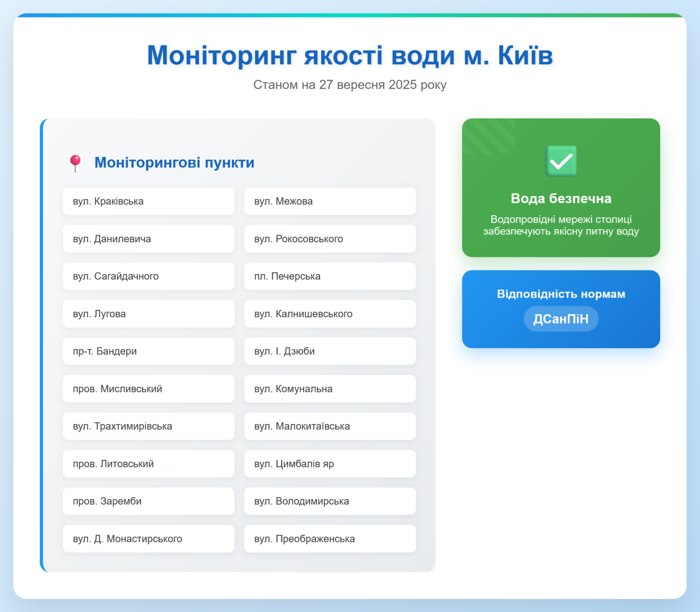Image resolution: width=700 pixels, height=612 pixels.
Task: Click вул. І. Дзюби item
Action: pos(329,351)
